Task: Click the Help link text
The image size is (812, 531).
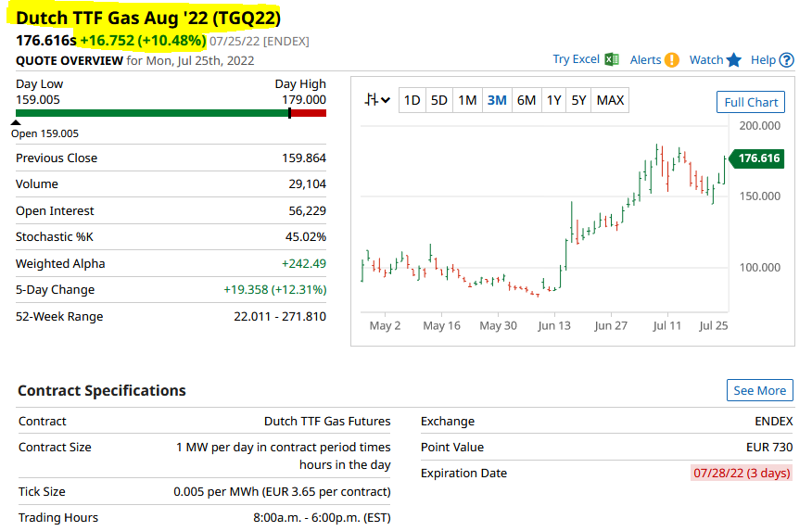Action: coord(763,60)
